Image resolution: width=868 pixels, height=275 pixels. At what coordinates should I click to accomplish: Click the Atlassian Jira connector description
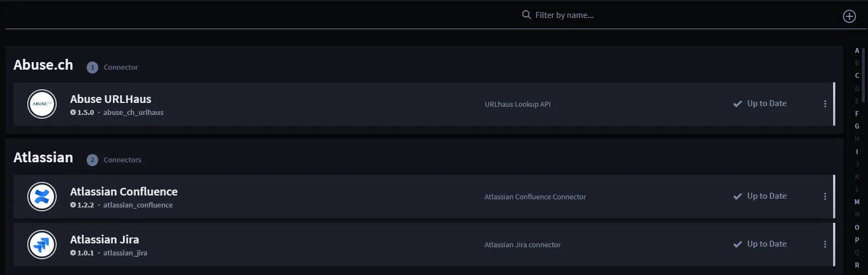click(522, 245)
